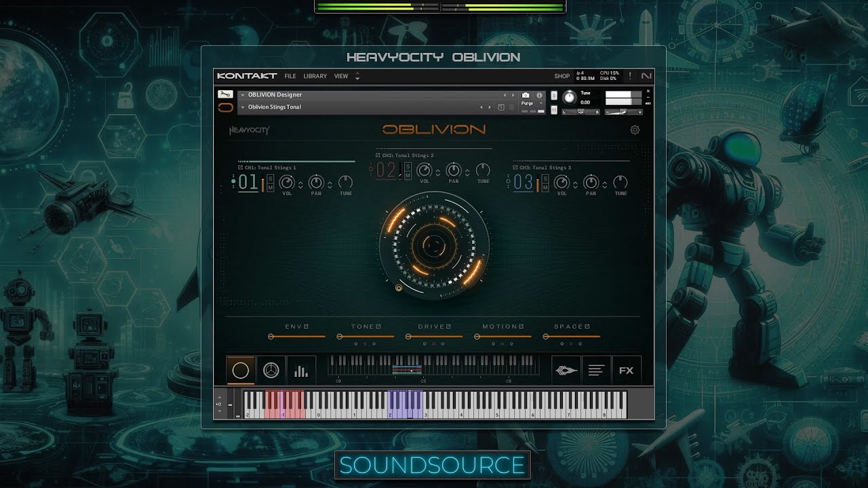Open the VIEW menu
The height and width of the screenshot is (488, 868).
tap(341, 76)
